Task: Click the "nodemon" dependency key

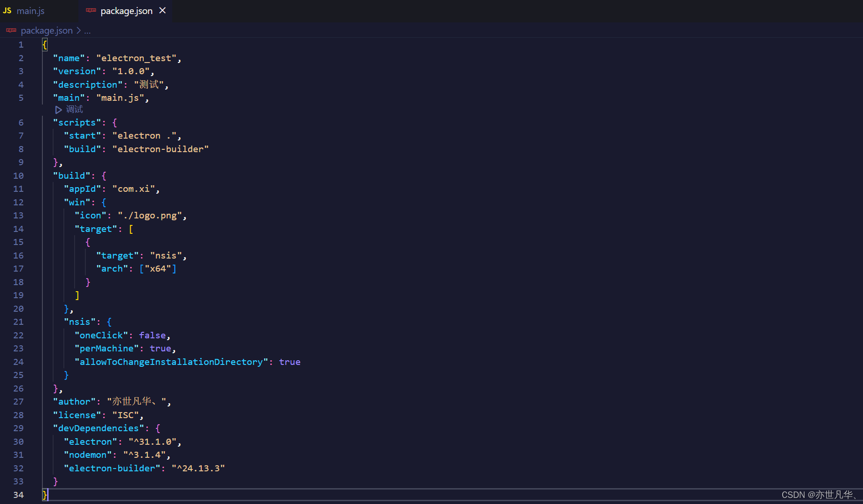Action: (x=88, y=455)
